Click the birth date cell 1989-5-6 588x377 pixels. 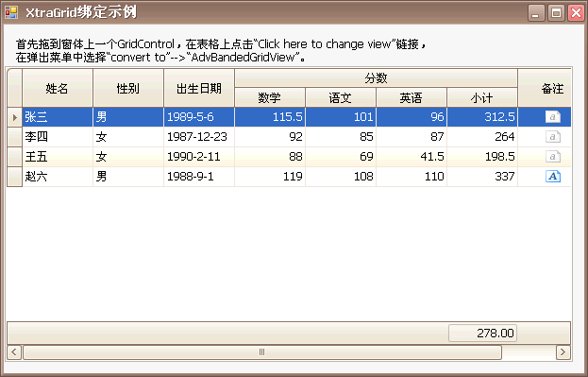[x=199, y=117]
